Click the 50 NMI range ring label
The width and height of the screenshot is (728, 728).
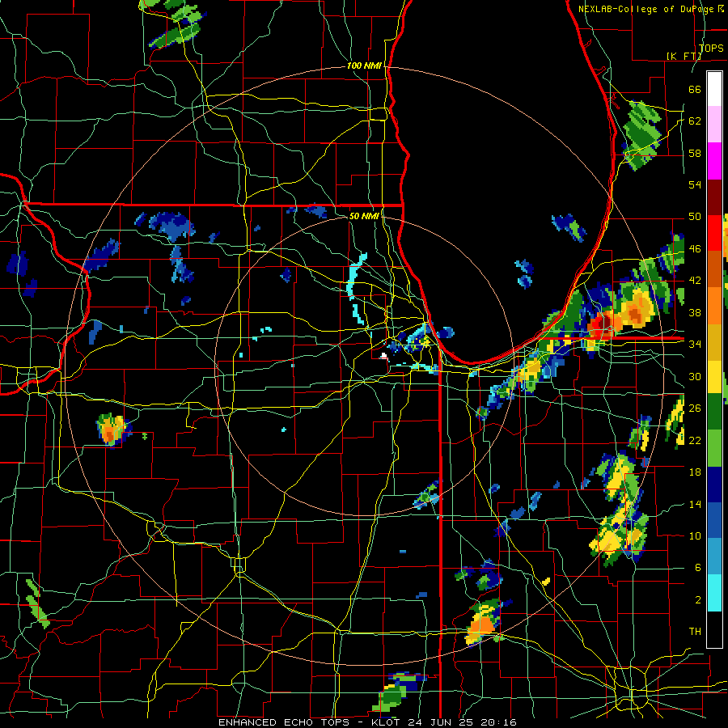(x=364, y=216)
